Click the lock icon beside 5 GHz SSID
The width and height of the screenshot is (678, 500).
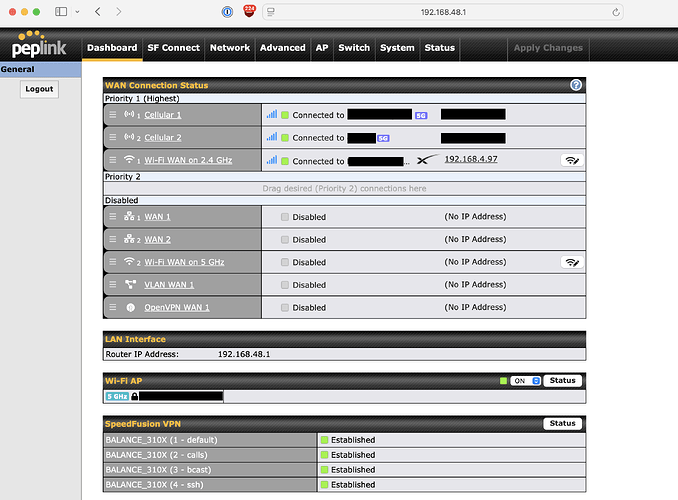click(134, 396)
